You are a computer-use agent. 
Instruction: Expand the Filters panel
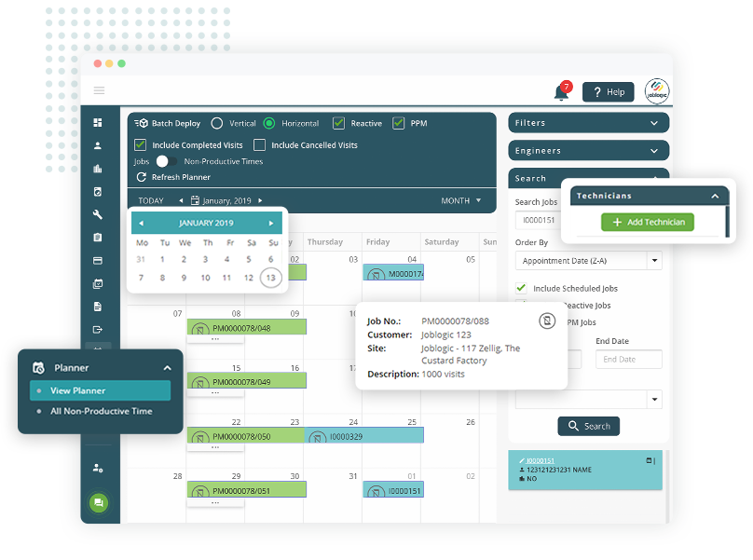tap(588, 122)
